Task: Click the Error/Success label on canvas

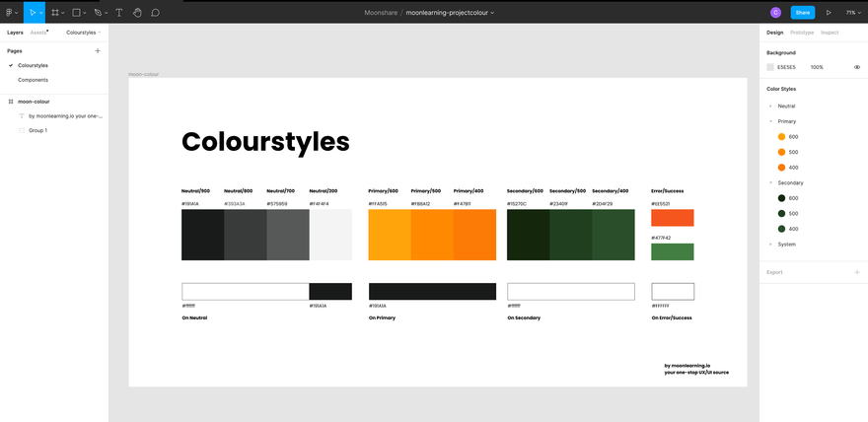Action: pos(667,191)
